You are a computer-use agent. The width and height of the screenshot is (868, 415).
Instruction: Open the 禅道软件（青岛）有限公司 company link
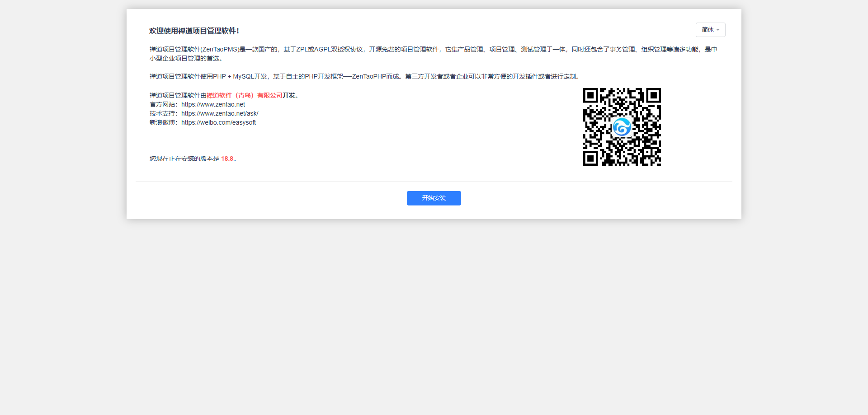[x=245, y=95]
